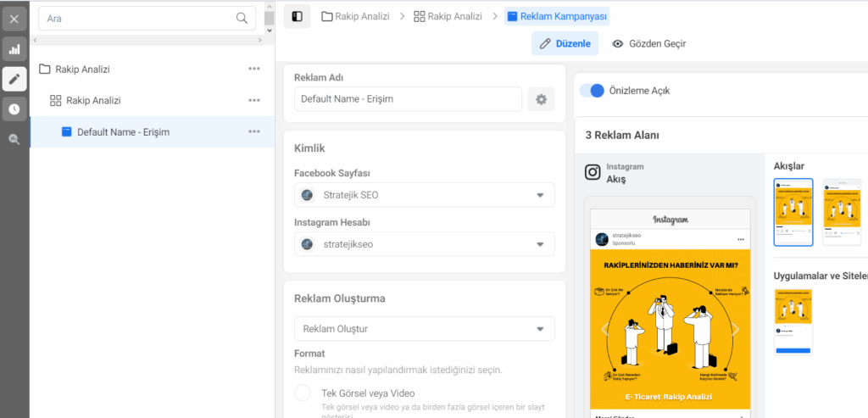Open three-dot menu for Default Name - Erişim

254,131
